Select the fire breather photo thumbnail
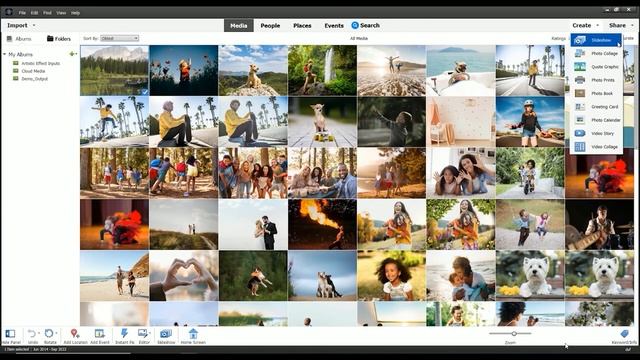The image size is (640, 360). [322, 224]
